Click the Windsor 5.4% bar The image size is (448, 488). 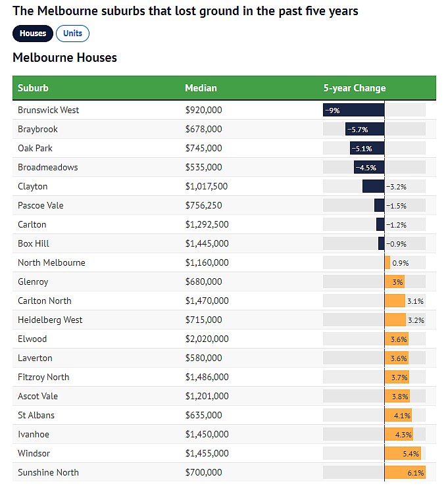point(403,454)
